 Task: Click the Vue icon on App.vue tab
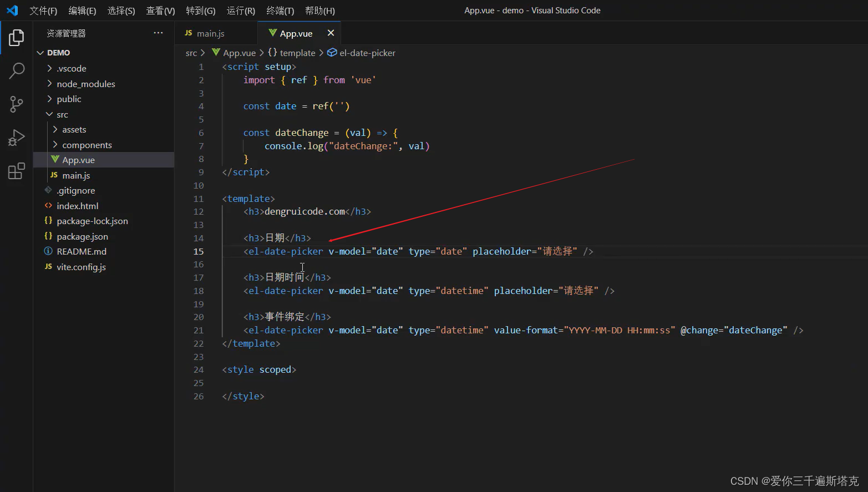272,33
